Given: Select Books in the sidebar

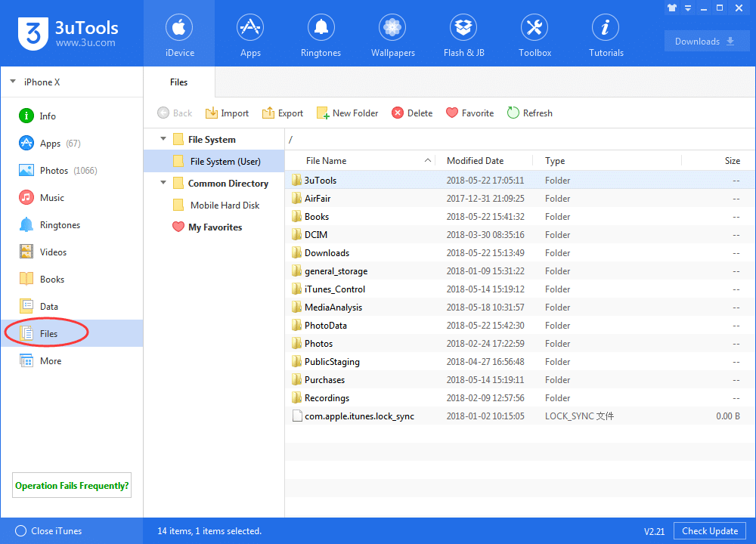Looking at the screenshot, I should [x=72, y=280].
